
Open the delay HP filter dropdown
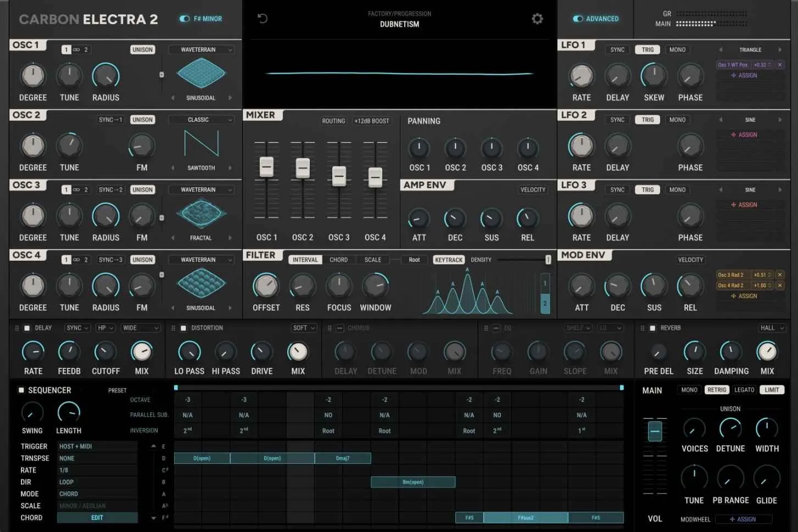105,328
